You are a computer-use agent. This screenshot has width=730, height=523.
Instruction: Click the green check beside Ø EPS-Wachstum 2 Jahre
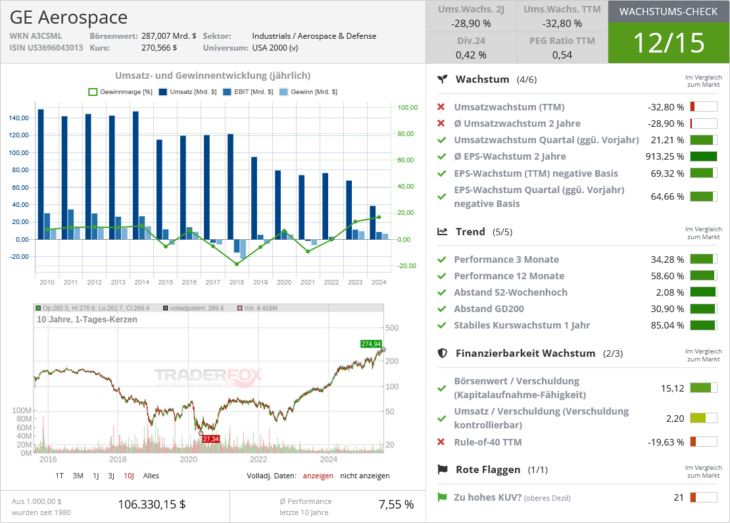click(x=442, y=156)
